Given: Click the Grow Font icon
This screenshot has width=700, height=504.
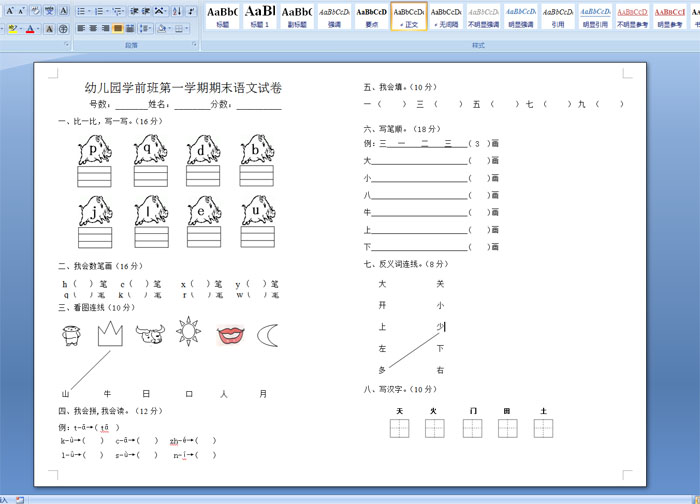Looking at the screenshot, I should [x=9, y=10].
